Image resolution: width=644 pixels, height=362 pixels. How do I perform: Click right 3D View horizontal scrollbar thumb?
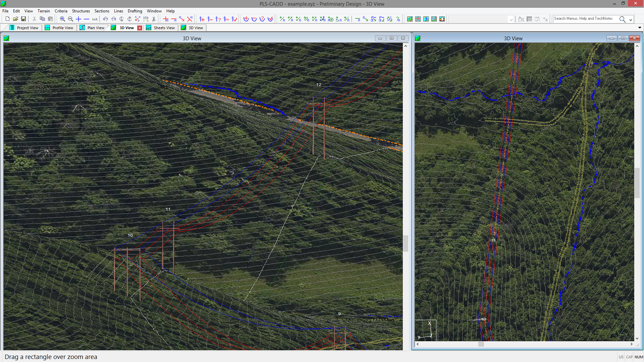481,344
